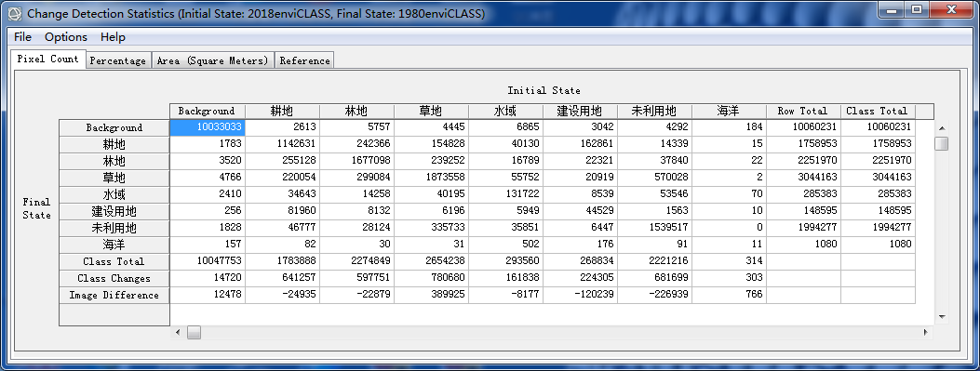
Task: Open the Options menu
Action: pyautogui.click(x=66, y=37)
